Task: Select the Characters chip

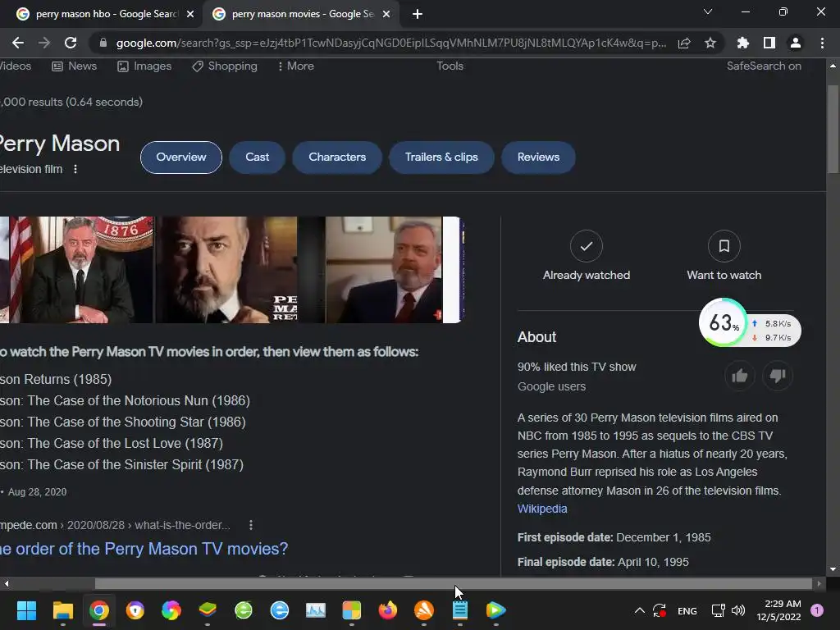Action: click(337, 157)
